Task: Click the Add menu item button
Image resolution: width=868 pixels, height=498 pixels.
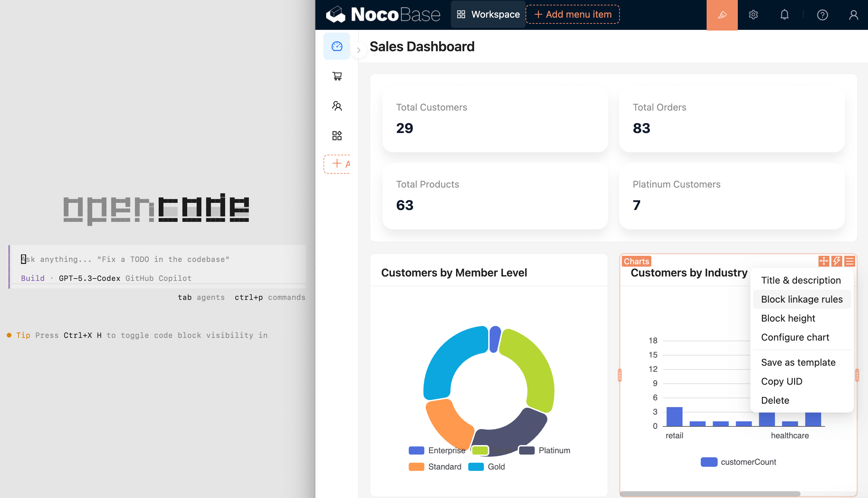Action: coord(572,14)
